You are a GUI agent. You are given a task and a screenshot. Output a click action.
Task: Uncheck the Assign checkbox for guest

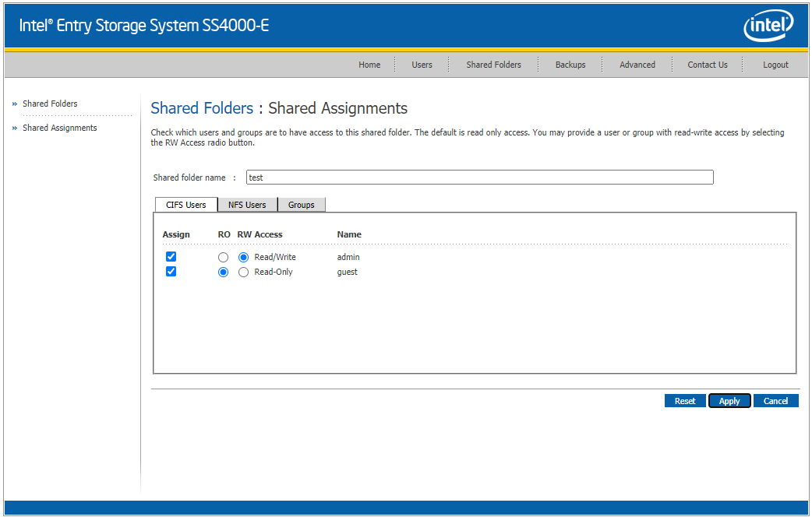tap(171, 272)
